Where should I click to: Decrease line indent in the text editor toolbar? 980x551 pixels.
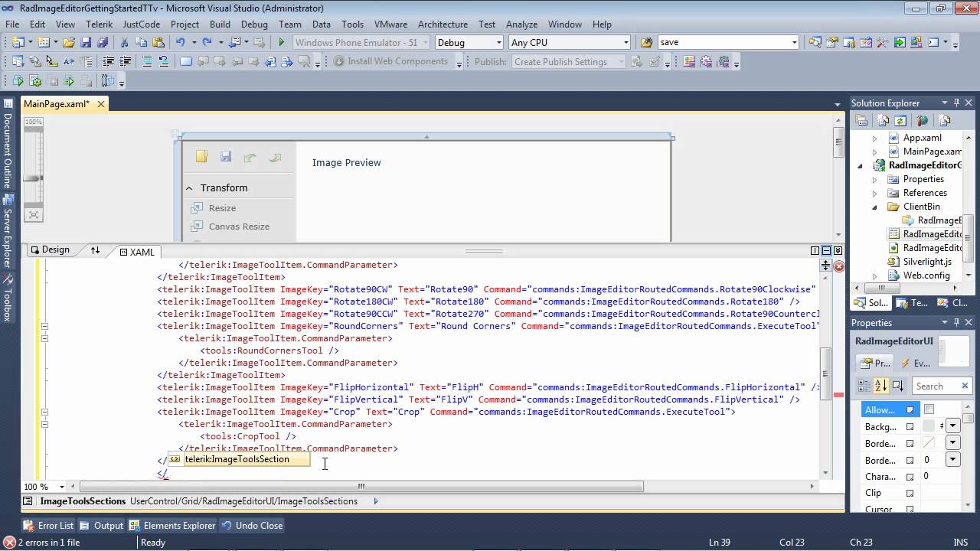click(x=108, y=61)
